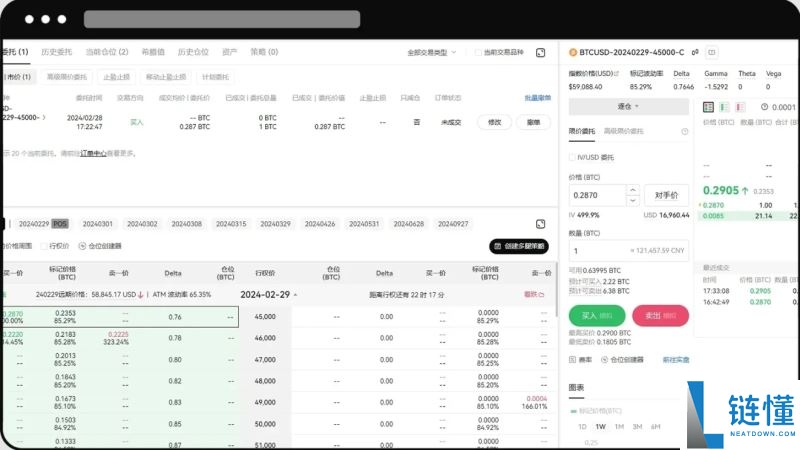This screenshot has width=800, height=450.
Task: Enable current trading pair only checkbox
Action: pos(478,53)
